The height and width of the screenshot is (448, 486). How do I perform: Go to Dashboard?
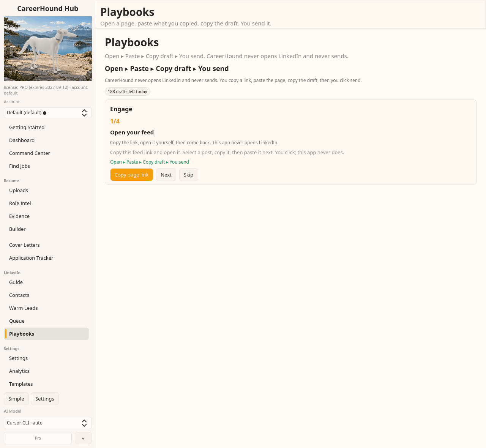click(x=46, y=140)
